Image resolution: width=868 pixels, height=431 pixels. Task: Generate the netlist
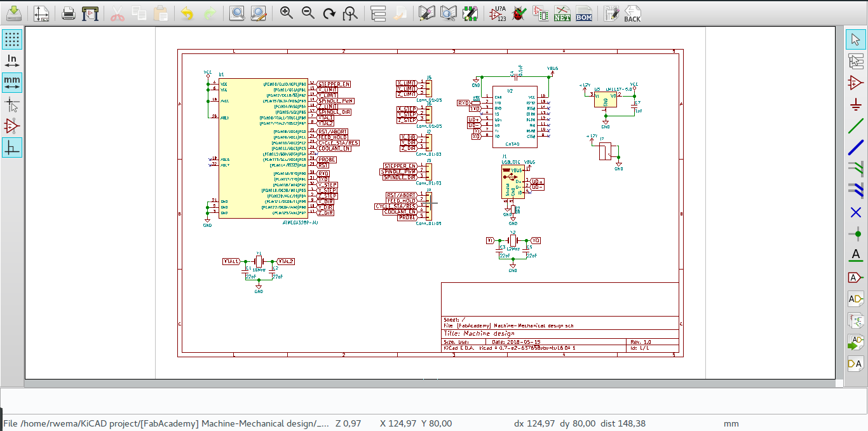[x=562, y=13]
